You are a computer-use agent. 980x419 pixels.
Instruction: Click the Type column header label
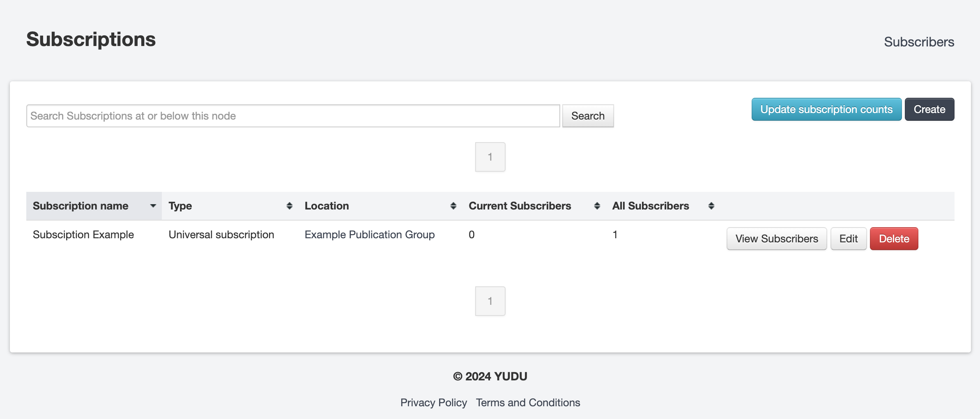point(180,206)
